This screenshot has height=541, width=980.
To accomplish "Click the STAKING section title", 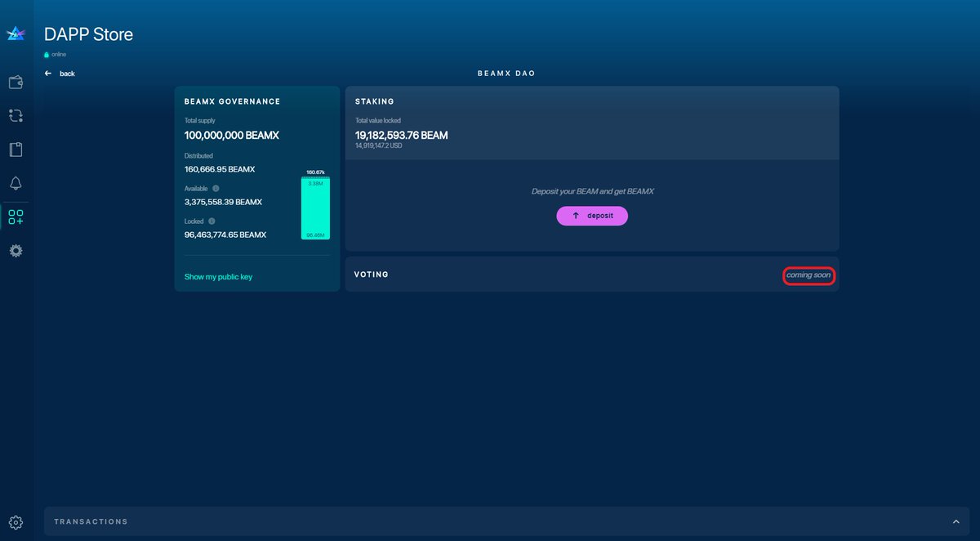I will coord(375,101).
